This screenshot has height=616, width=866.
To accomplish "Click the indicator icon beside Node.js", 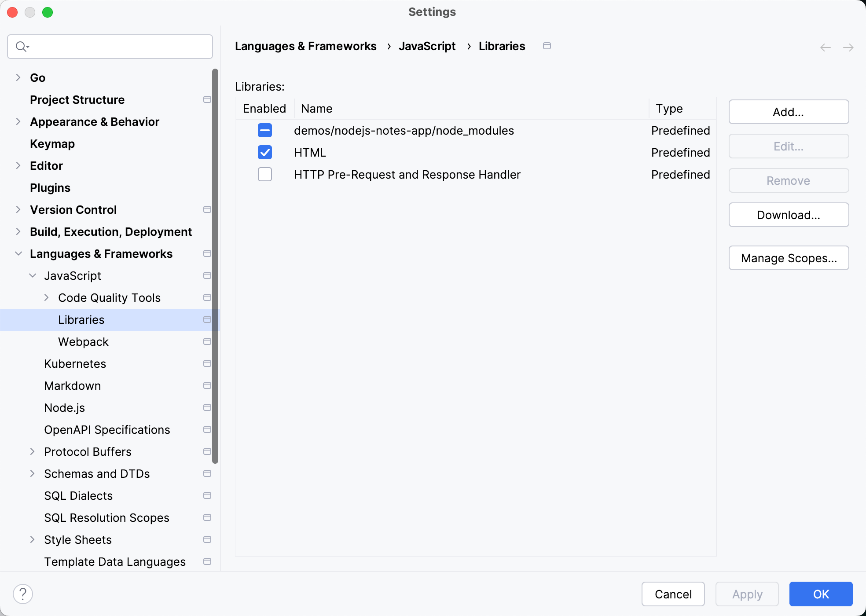I will pyautogui.click(x=207, y=407).
